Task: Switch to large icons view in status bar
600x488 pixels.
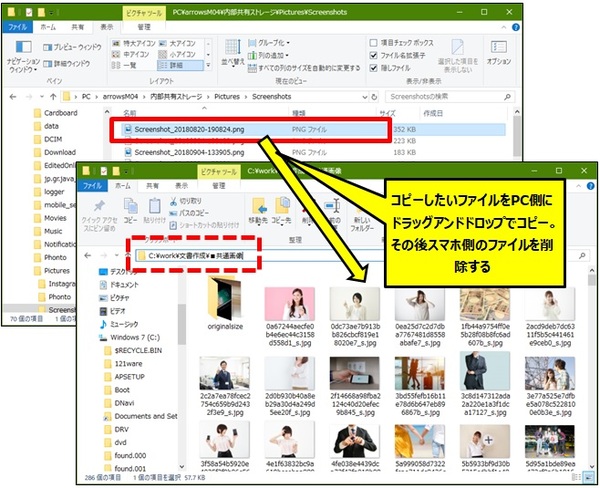Action: pyautogui.click(x=589, y=477)
